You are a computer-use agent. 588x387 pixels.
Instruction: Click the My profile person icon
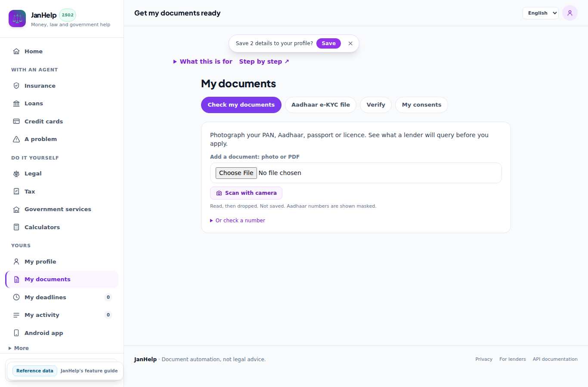[x=16, y=261]
